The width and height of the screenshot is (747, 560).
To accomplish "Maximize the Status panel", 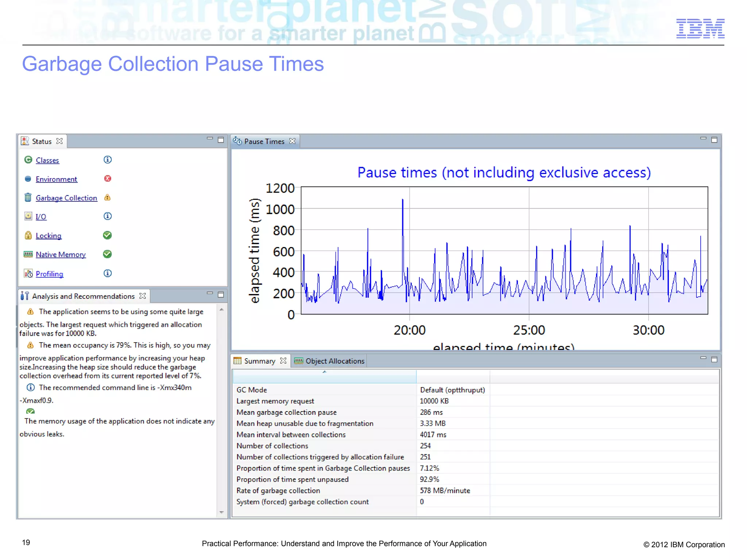I will [x=221, y=140].
